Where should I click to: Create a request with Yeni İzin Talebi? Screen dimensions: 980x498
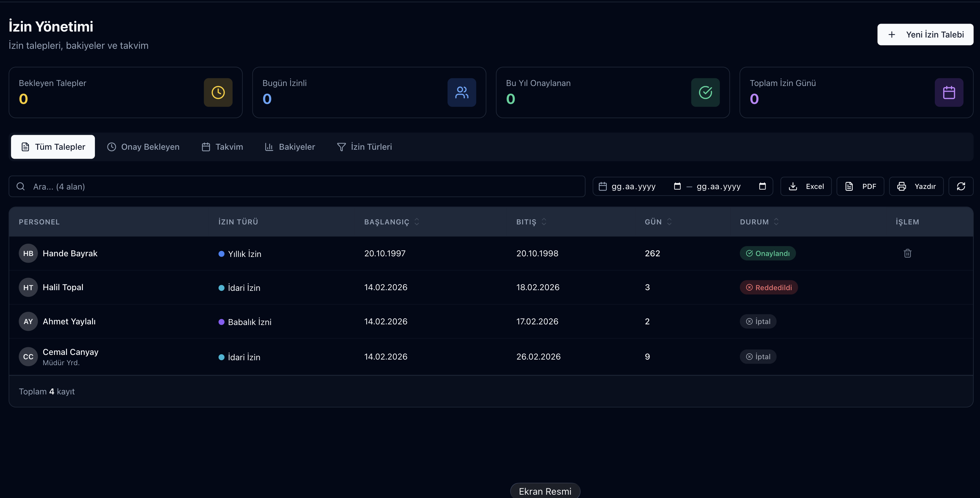tap(925, 35)
